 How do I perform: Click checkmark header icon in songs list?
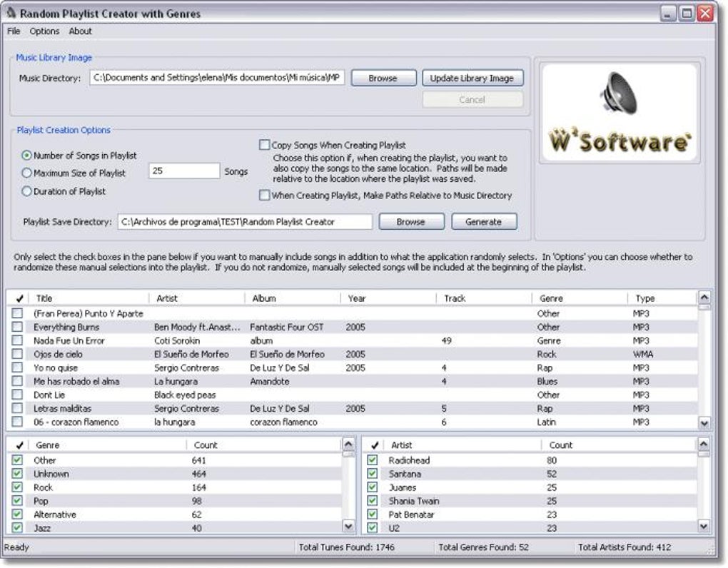(x=19, y=298)
